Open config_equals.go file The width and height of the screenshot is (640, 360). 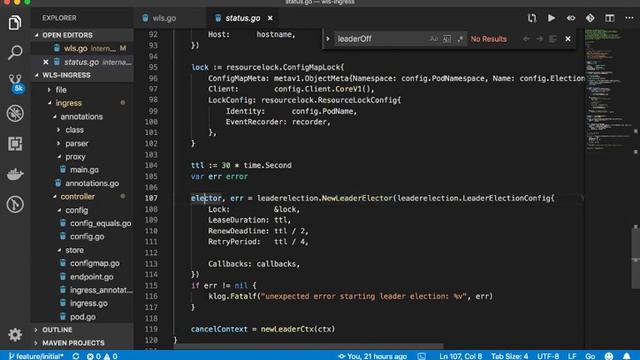pos(82,223)
